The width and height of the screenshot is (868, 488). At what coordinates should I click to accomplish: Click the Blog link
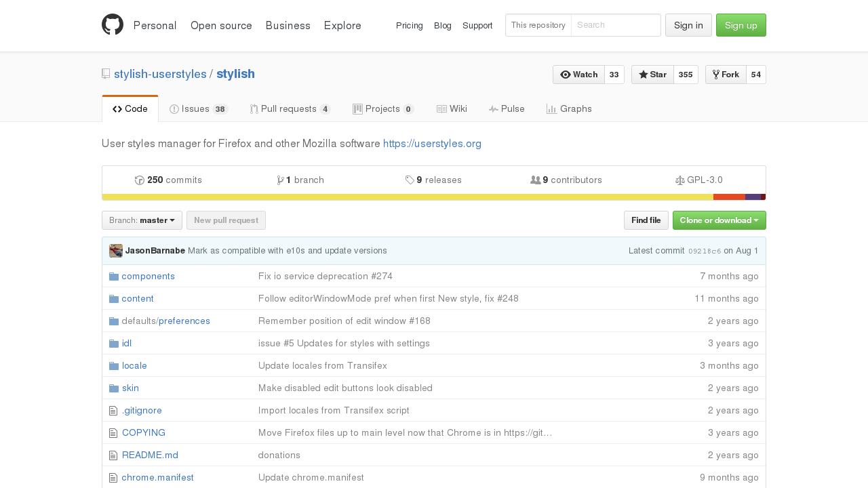coord(443,25)
